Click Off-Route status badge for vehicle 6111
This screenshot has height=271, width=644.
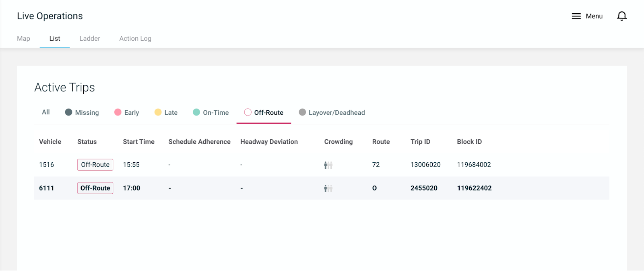point(95,188)
